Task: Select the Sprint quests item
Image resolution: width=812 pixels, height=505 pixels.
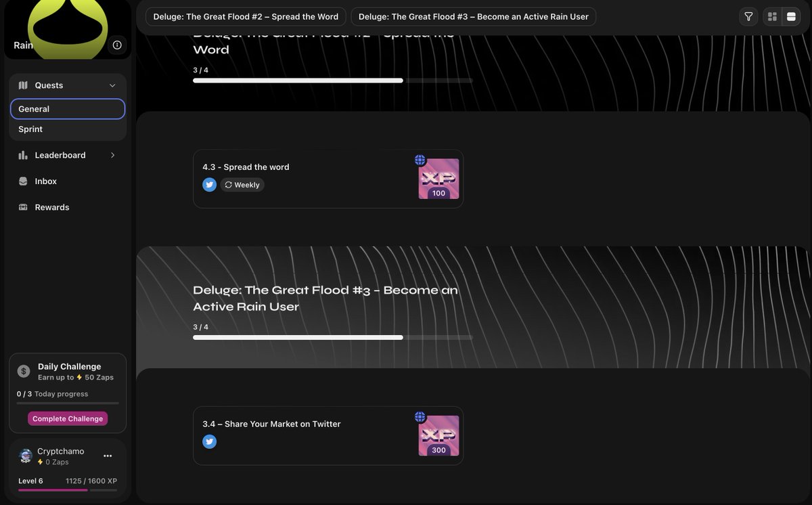Action: tap(68, 129)
